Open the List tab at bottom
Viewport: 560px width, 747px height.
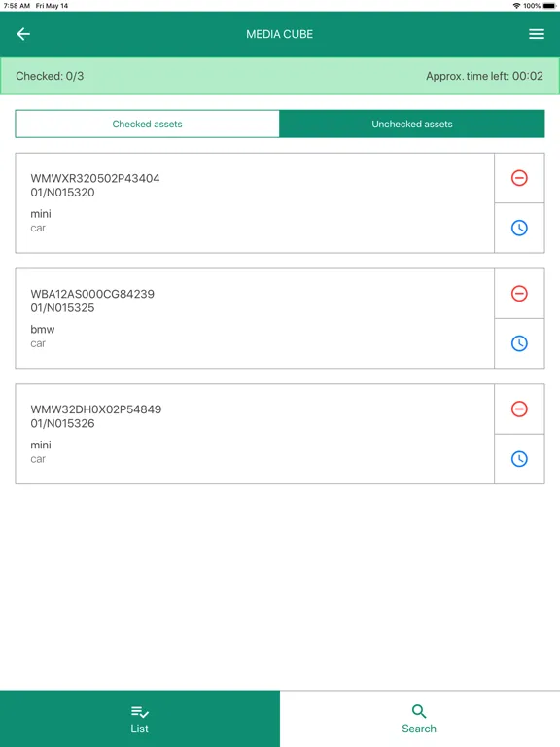pos(140,719)
